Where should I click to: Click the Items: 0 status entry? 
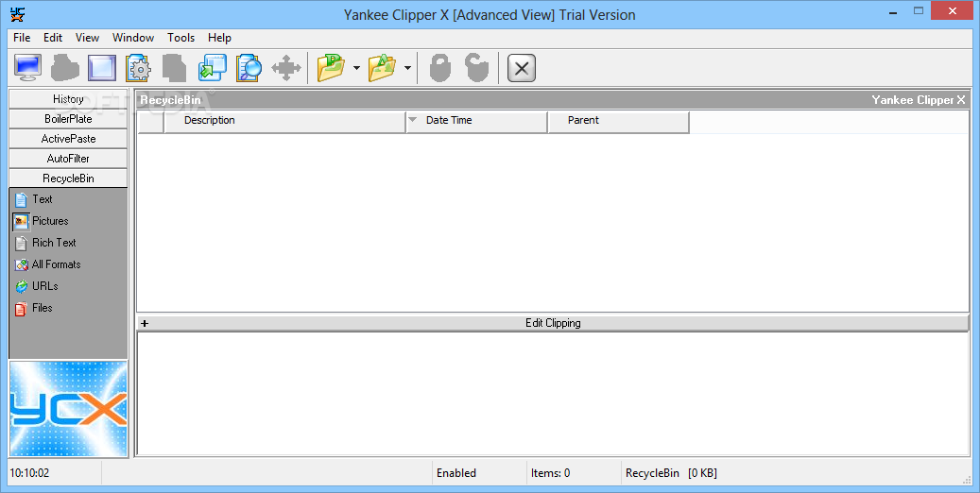point(551,473)
